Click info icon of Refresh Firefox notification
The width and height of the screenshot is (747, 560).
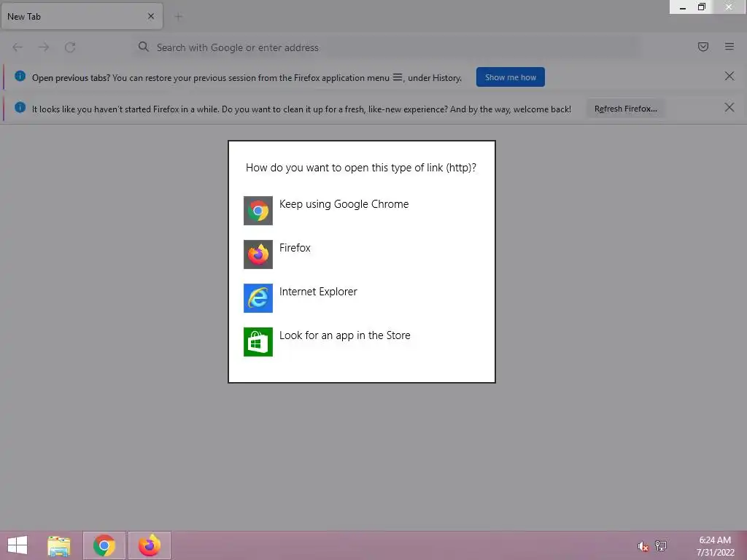click(x=20, y=107)
